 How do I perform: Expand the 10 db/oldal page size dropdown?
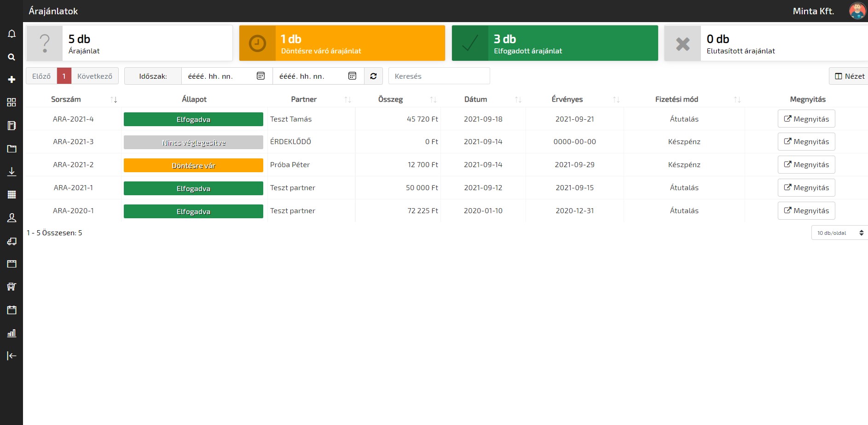coord(839,233)
